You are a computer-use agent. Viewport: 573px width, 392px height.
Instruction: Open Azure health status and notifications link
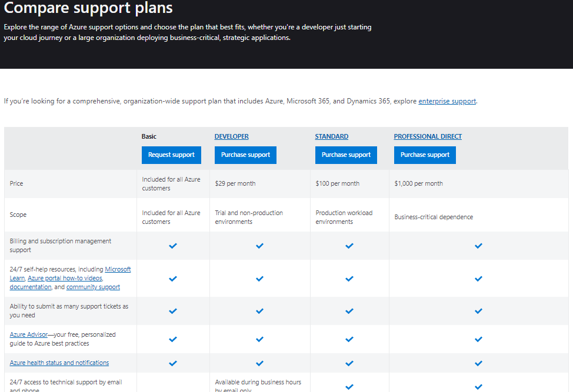pos(59,363)
